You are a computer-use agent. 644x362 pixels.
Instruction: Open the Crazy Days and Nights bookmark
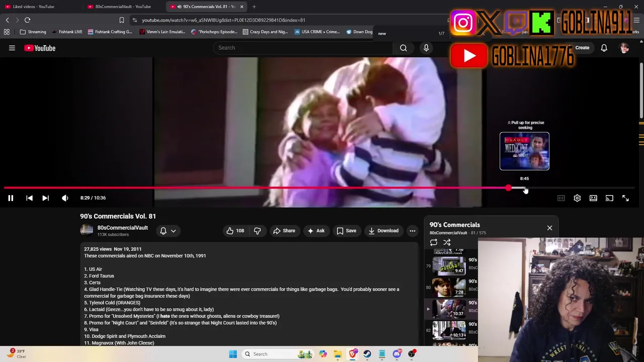(265, 32)
